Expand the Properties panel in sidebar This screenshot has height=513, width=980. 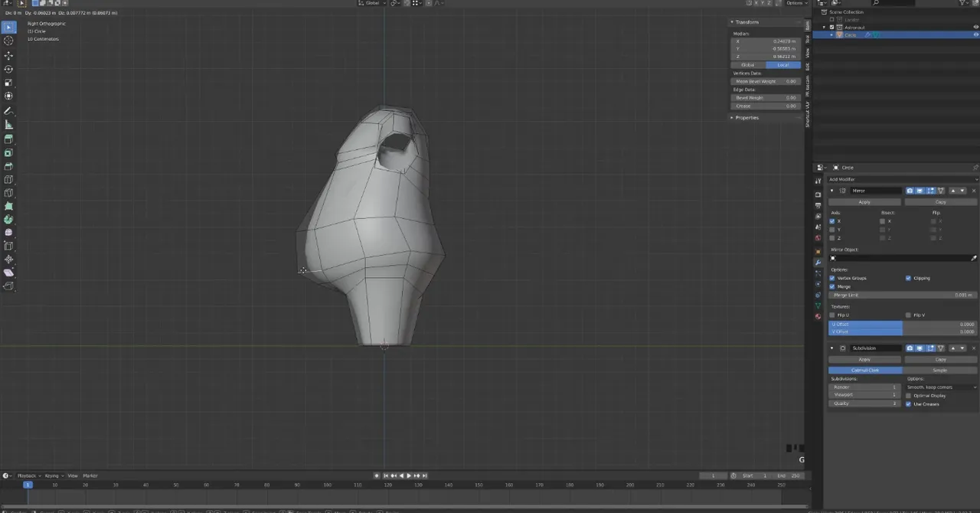click(x=732, y=118)
